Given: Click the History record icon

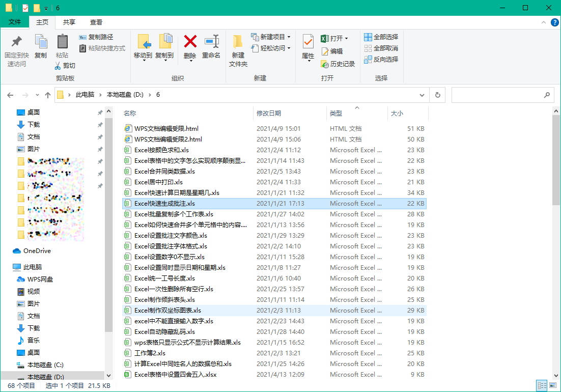Looking at the screenshot, I should [325, 64].
